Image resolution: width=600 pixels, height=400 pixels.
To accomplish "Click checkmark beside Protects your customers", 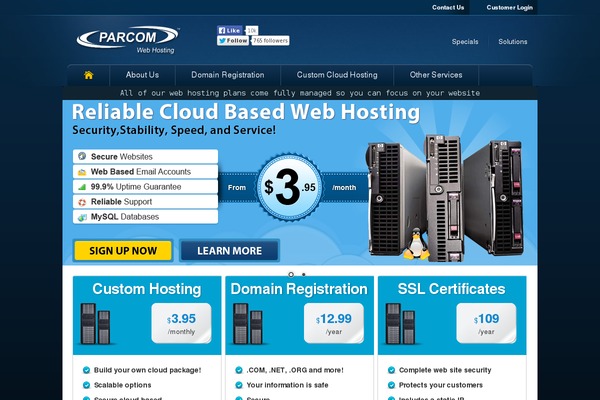I will (391, 385).
